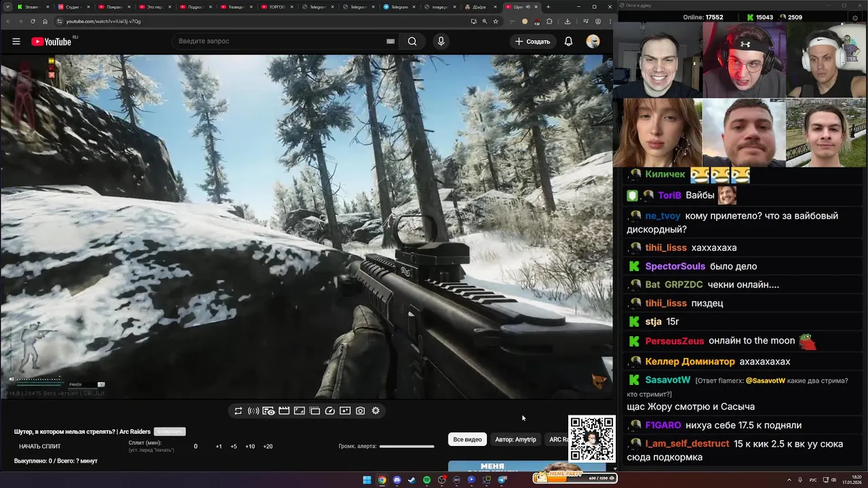Open the YouTube account avatar menu
The image size is (868, 488).
593,41
